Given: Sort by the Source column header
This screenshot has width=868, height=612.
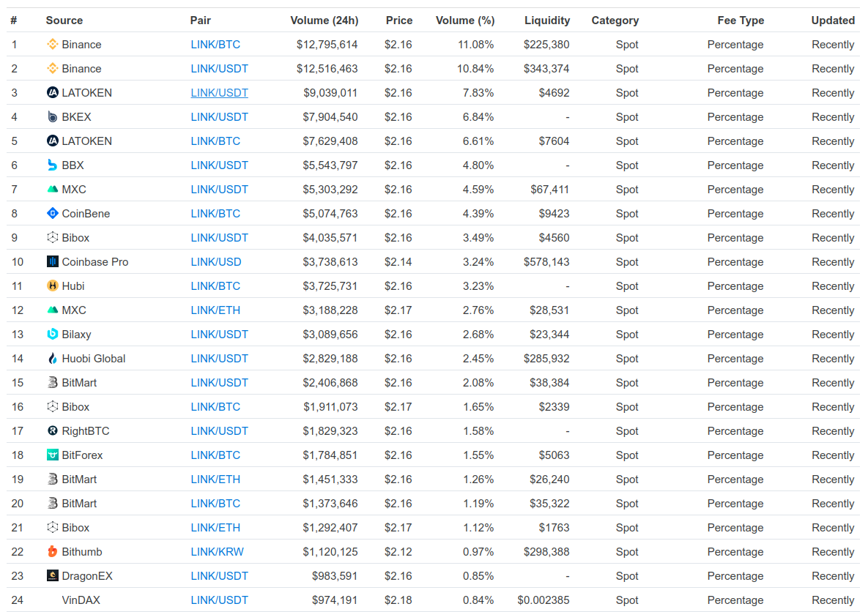Looking at the screenshot, I should [64, 20].
